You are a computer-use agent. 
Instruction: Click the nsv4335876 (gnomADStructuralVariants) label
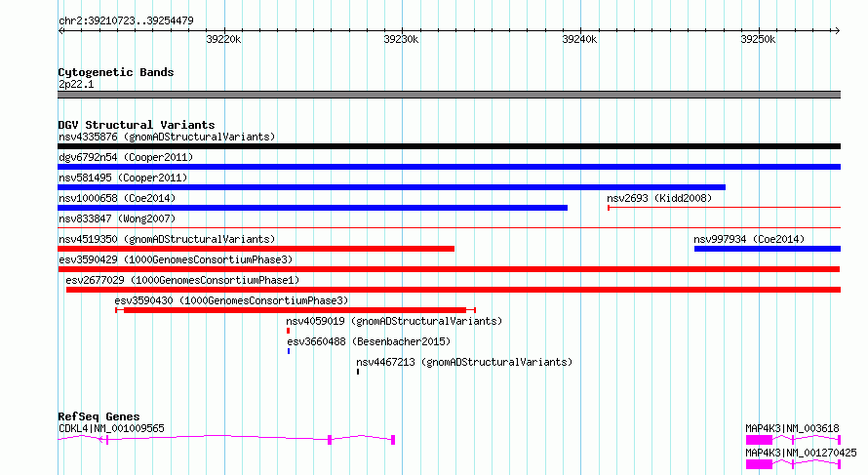click(167, 137)
